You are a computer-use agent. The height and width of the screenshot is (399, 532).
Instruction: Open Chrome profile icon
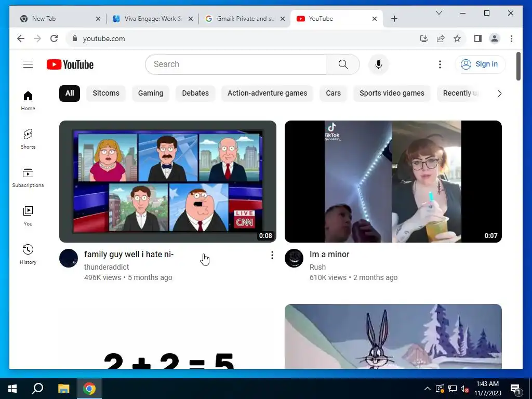(x=495, y=38)
